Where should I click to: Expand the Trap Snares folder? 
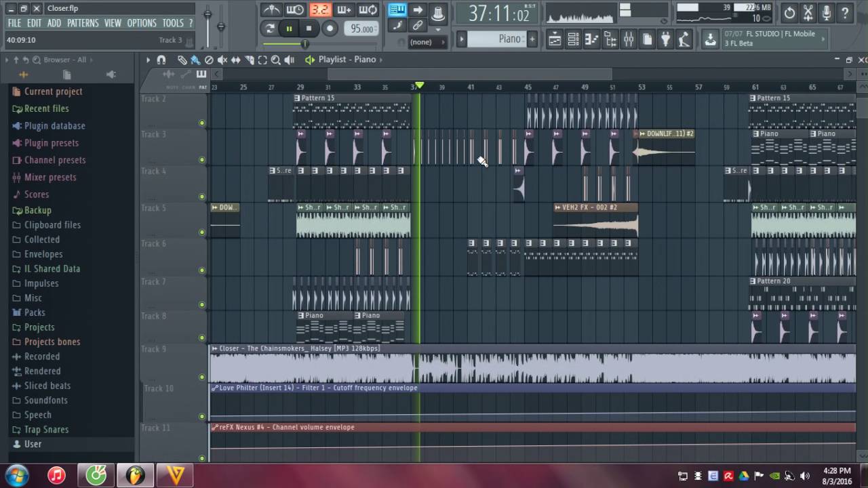click(46, 429)
